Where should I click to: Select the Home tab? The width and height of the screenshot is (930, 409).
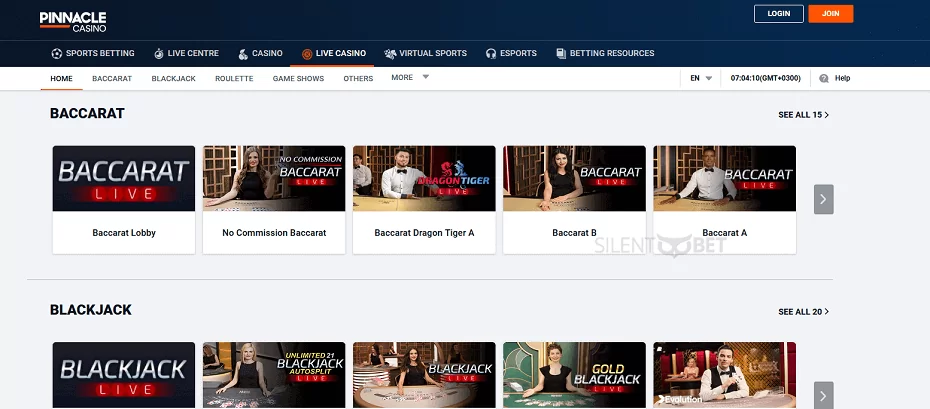click(x=62, y=78)
